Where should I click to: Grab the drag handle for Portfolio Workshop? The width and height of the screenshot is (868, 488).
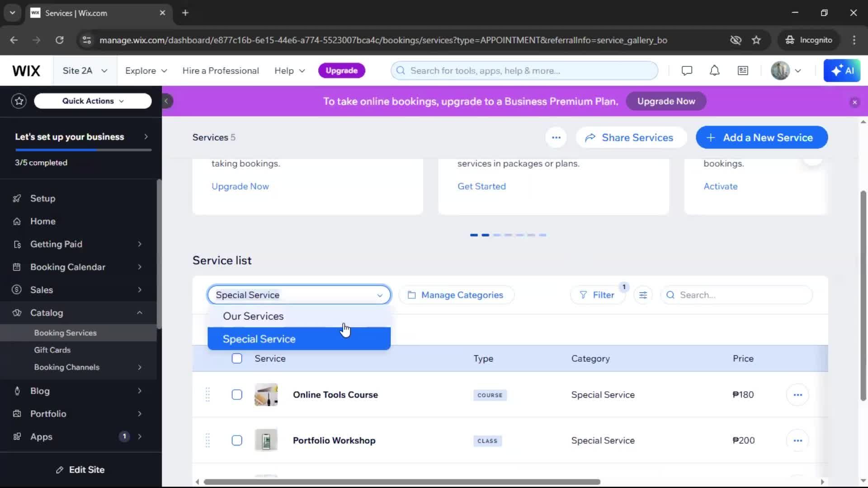tap(208, 440)
